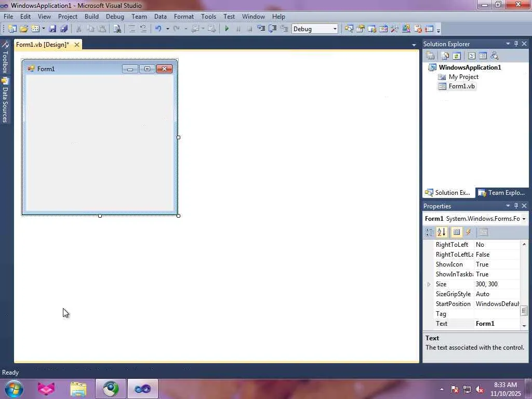Save the current file with the floppy icon
The image size is (532, 399).
pyautogui.click(x=52, y=29)
